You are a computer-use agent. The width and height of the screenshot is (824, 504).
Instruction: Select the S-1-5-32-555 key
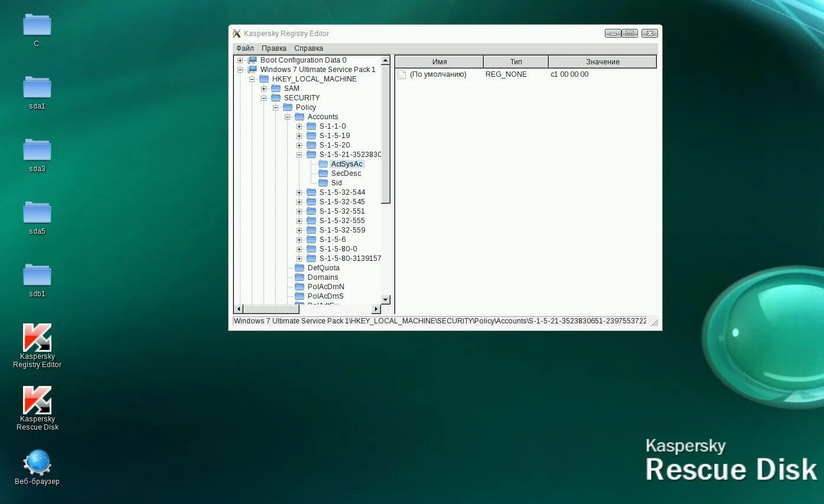click(x=343, y=221)
